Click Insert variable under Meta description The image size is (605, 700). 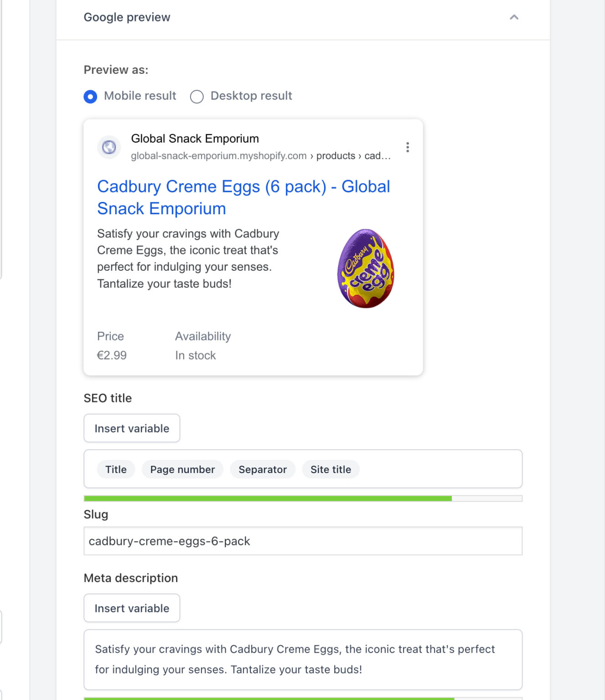coord(131,608)
